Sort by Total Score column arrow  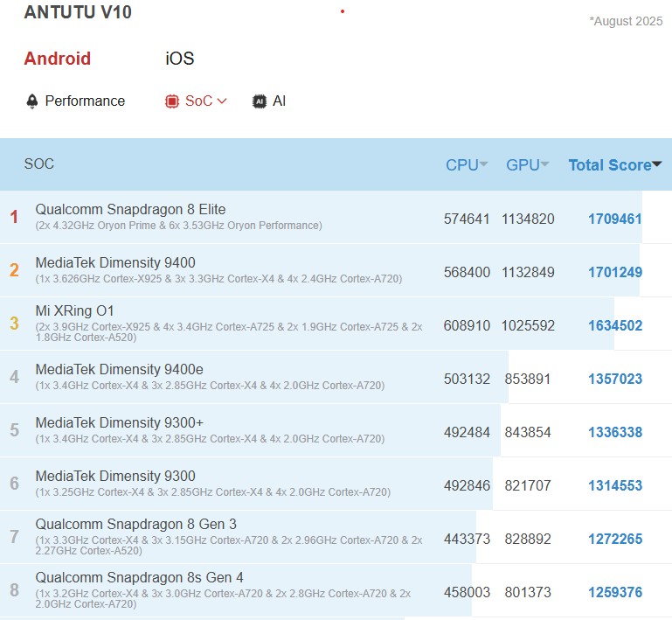(656, 164)
